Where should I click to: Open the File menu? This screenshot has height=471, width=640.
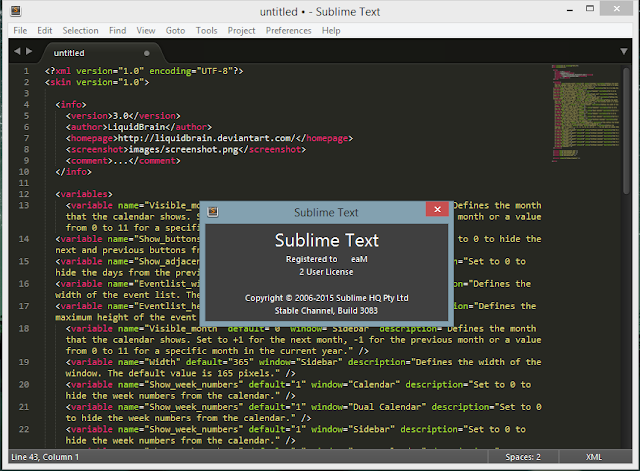click(20, 31)
